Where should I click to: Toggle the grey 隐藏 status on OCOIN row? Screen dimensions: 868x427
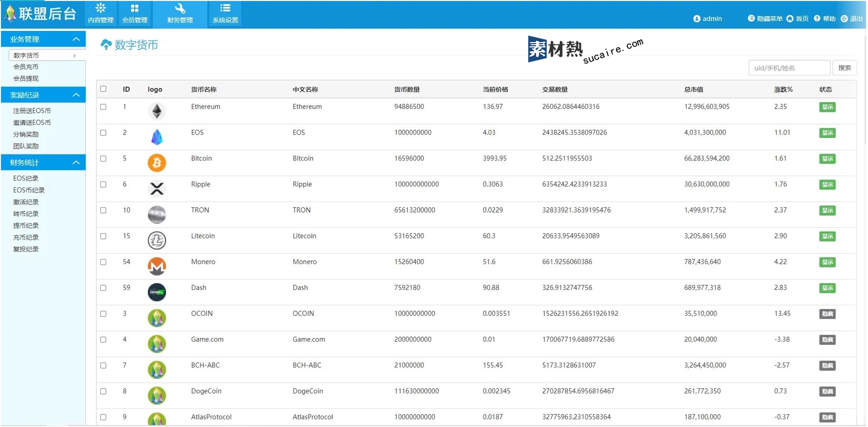827,314
